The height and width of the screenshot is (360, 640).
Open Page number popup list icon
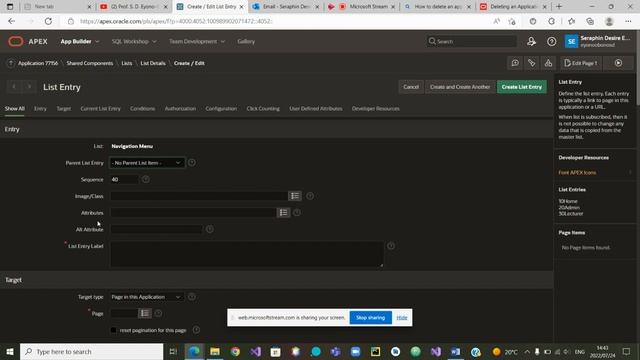145,313
